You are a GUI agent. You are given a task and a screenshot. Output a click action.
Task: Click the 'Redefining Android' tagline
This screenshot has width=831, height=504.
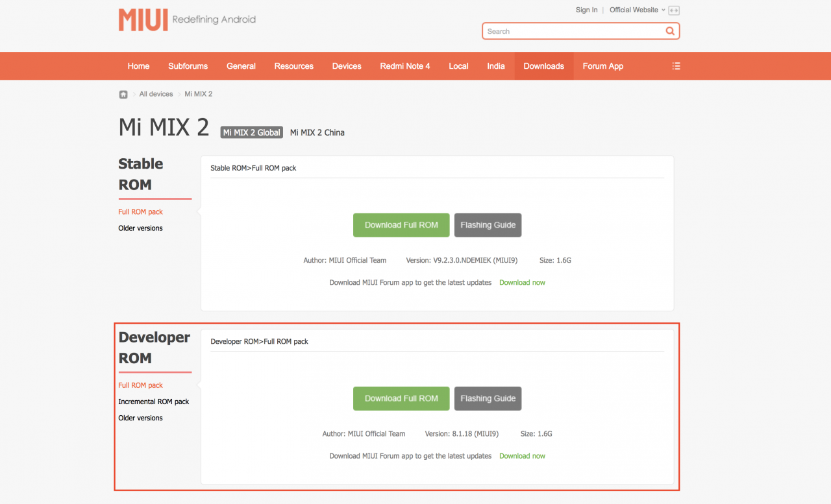[214, 19]
